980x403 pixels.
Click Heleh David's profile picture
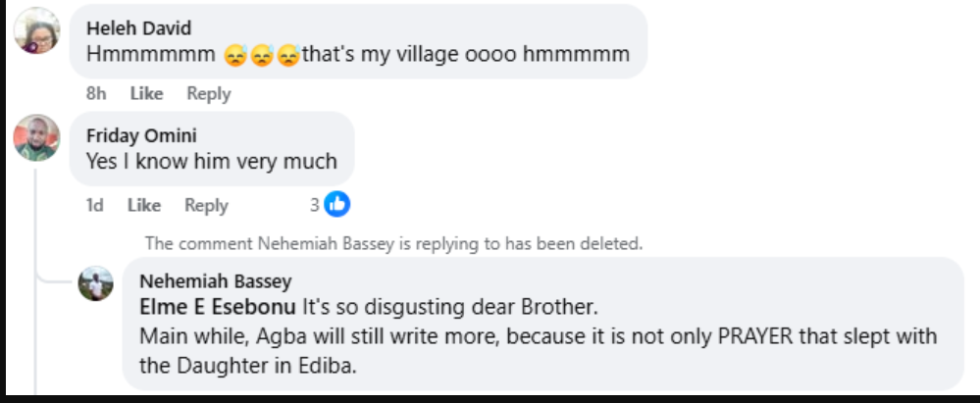click(36, 30)
